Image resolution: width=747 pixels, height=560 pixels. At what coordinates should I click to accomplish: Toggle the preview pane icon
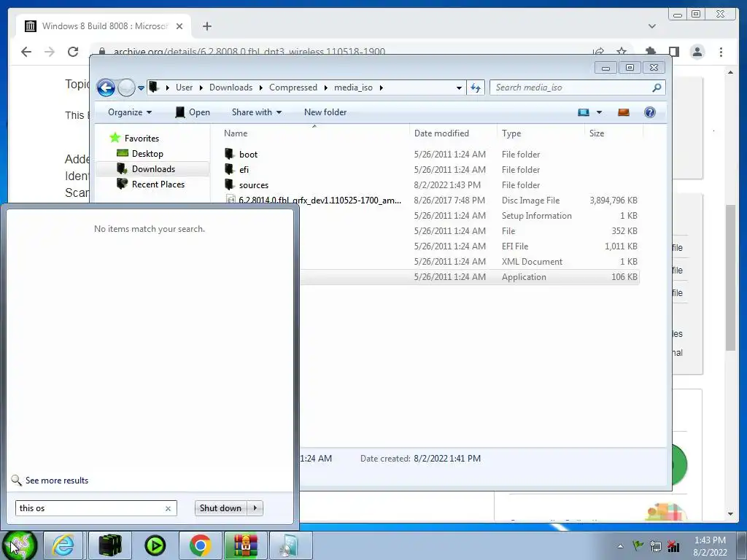point(624,112)
